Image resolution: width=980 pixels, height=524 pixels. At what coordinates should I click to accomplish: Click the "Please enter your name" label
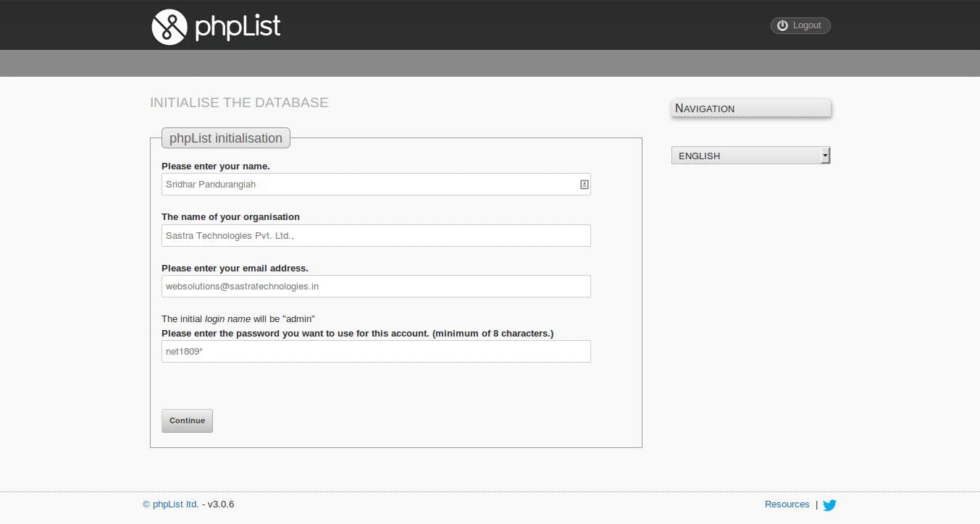[x=216, y=166]
